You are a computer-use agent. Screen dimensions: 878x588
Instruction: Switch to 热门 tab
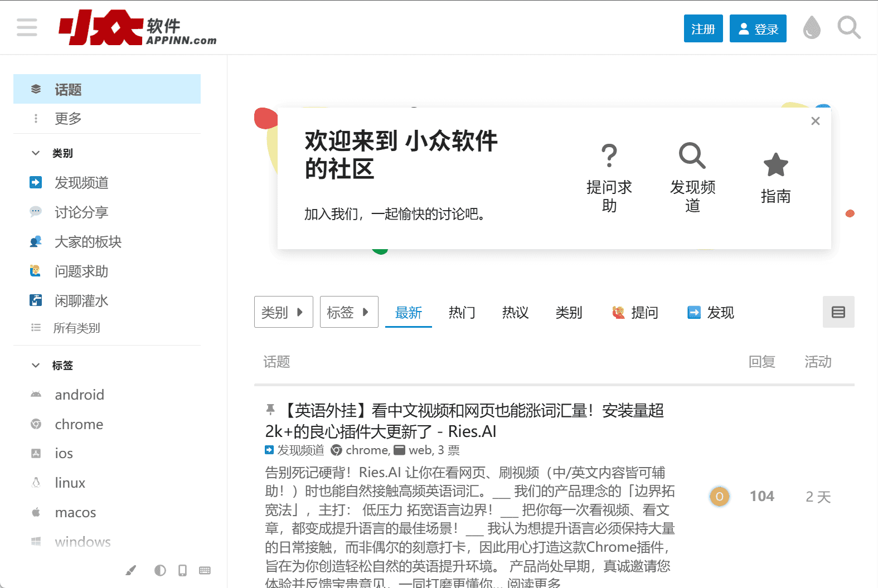click(x=462, y=312)
